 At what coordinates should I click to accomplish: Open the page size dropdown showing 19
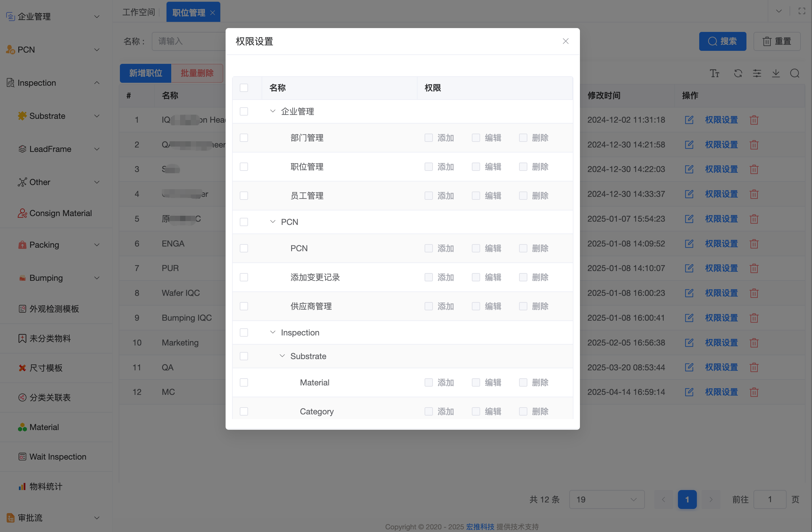606,499
